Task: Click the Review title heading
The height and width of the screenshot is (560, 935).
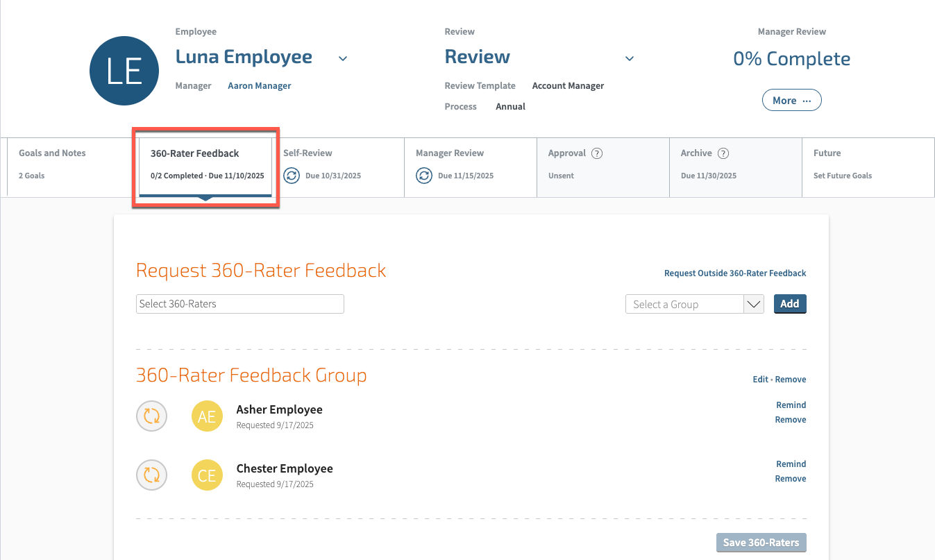Action: click(x=478, y=57)
